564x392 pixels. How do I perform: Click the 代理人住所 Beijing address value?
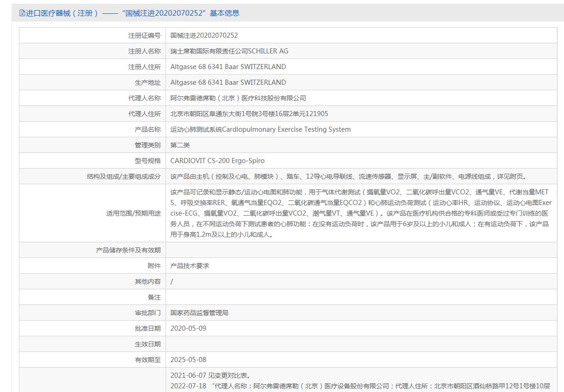[249, 114]
